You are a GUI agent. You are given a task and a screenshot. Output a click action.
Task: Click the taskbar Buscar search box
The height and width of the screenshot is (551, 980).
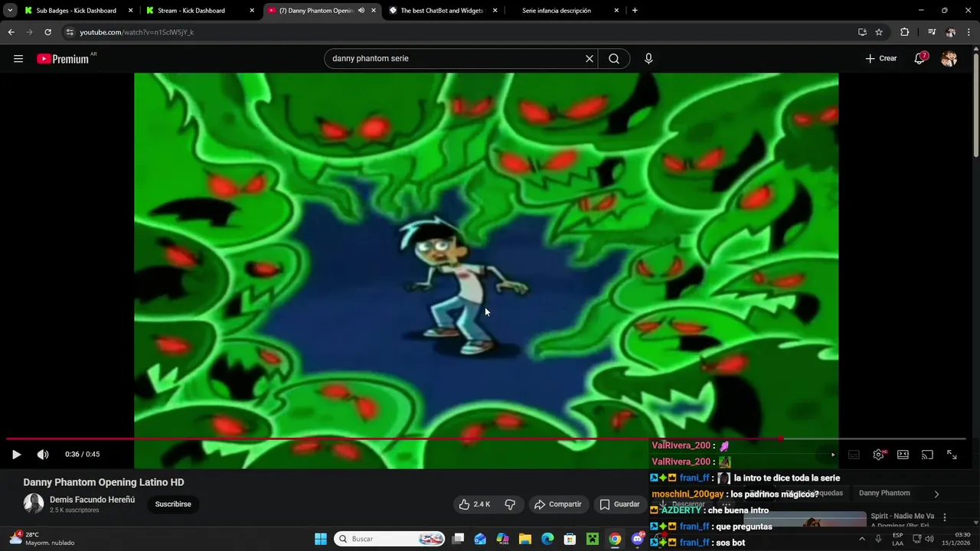tap(390, 539)
